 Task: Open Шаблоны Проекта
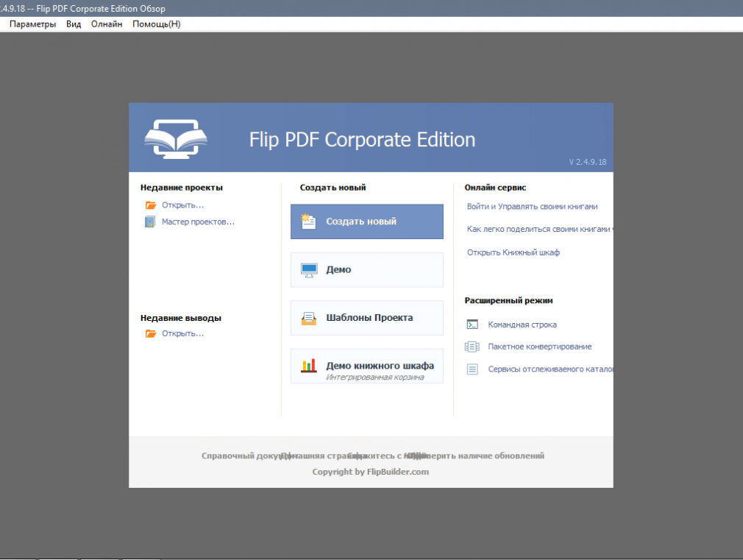(367, 318)
